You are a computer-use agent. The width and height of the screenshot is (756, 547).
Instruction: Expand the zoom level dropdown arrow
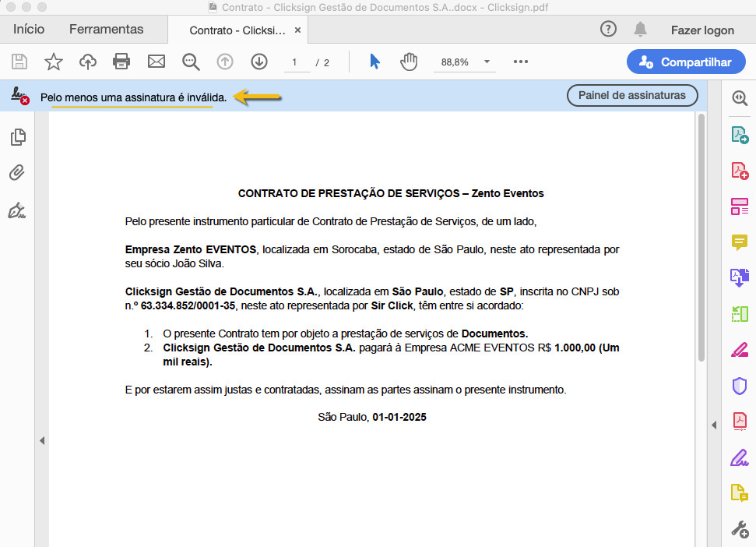[x=487, y=62]
